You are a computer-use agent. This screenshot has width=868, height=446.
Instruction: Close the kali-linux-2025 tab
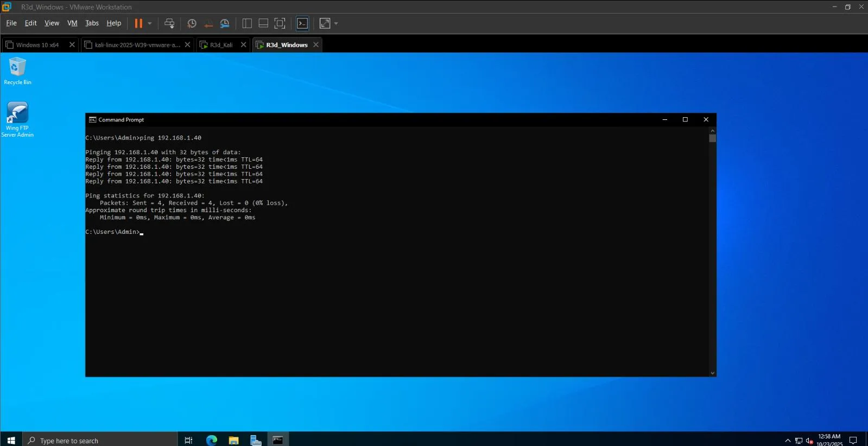(x=187, y=45)
